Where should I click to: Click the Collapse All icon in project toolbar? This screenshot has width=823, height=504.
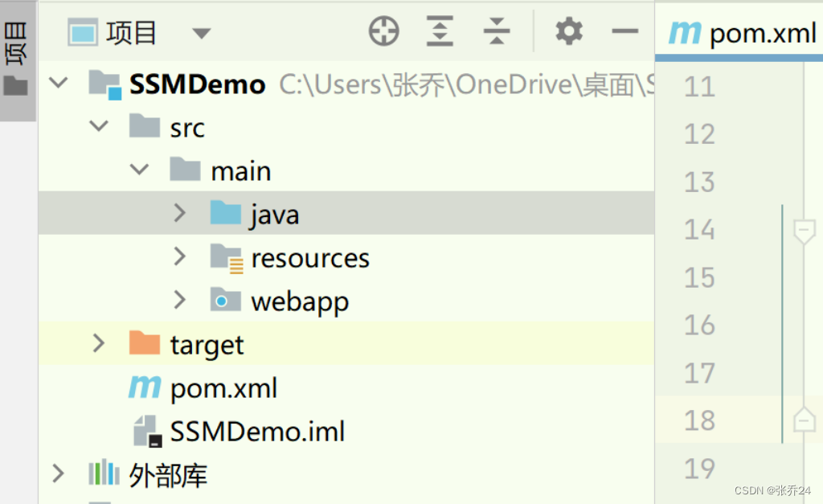pyautogui.click(x=496, y=31)
